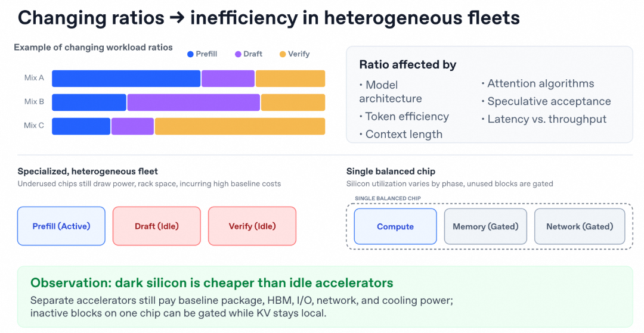The image size is (644, 333).
Task: Click the orange Verify legend dot
Action: click(283, 54)
